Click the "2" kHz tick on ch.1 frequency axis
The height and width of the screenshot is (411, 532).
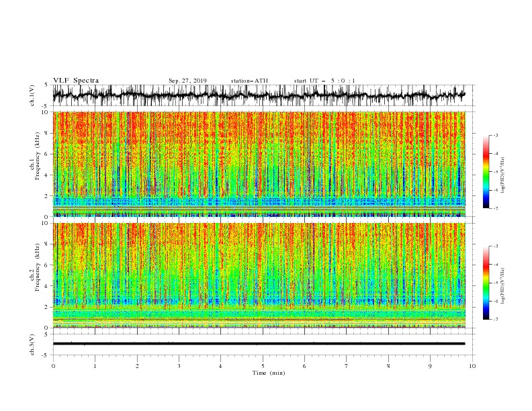point(47,196)
